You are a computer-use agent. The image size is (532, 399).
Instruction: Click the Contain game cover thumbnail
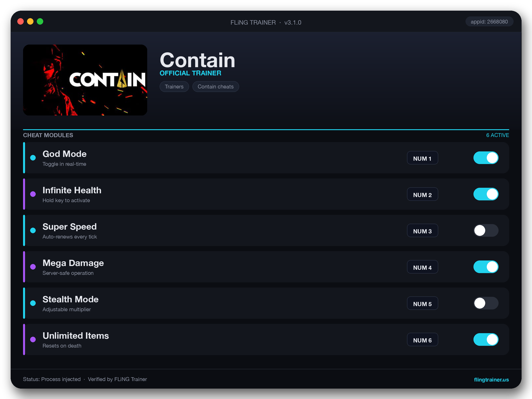pyautogui.click(x=85, y=80)
